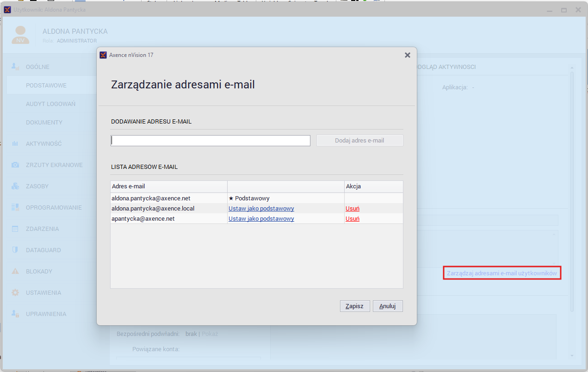Viewport: 588px width, 372px height.
Task: Open AUDYT LOGOWAŃ in the sidebar
Action: coord(50,104)
